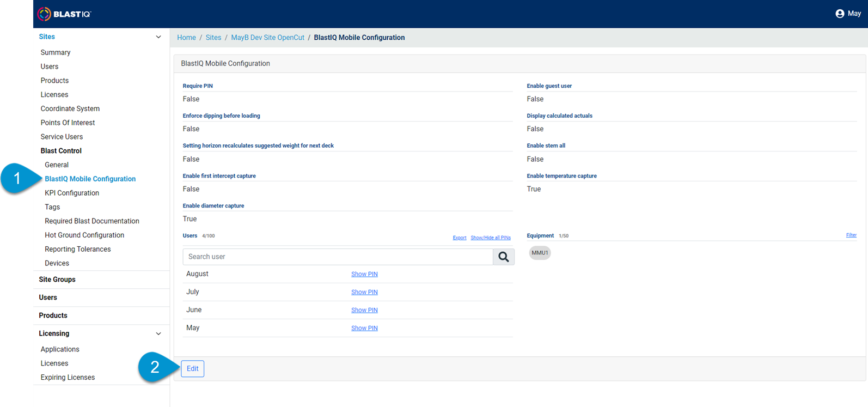Image resolution: width=868 pixels, height=407 pixels.
Task: Open Required Blast Documentation
Action: 92,221
